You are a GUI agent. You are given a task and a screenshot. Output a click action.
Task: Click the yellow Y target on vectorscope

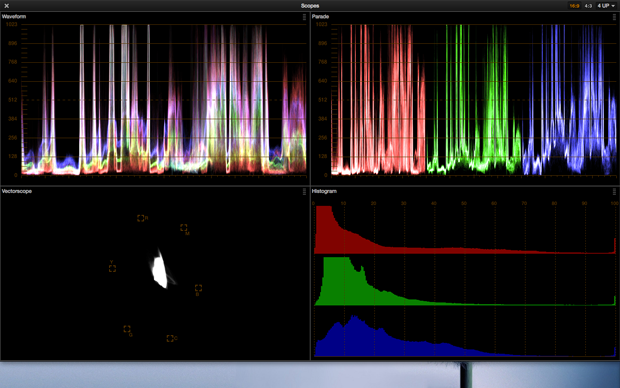tap(112, 269)
